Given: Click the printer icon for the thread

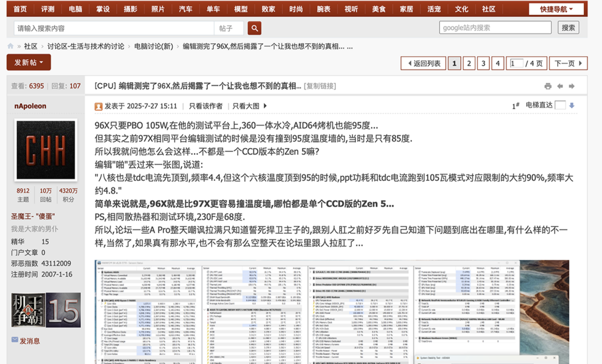Looking at the screenshot, I should coord(548,86).
